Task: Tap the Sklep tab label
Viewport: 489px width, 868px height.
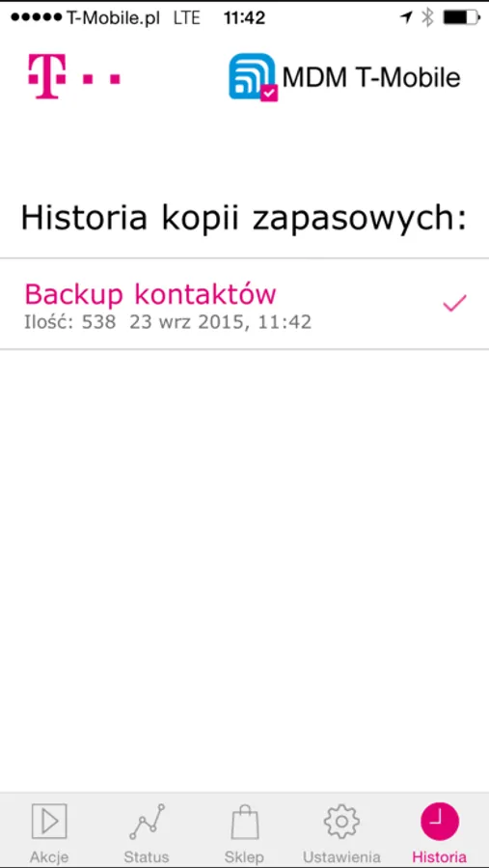Action: [244, 857]
